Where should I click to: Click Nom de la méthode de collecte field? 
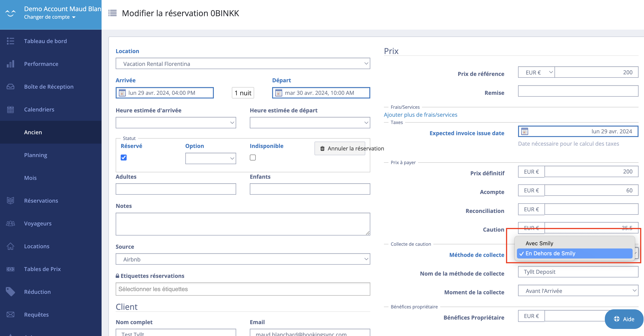coord(578,272)
